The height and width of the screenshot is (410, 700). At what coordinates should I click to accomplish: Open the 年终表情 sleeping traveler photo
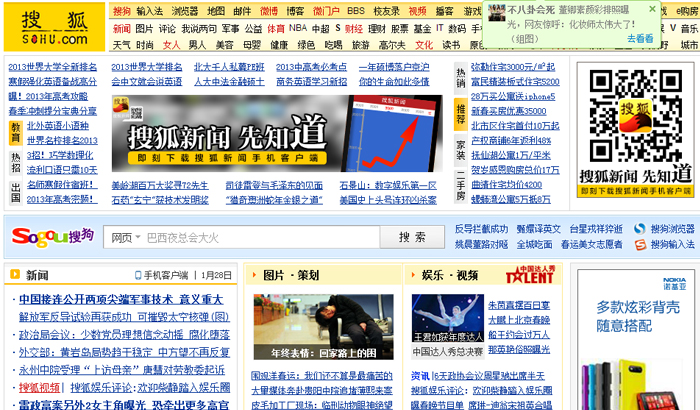pos(324,327)
